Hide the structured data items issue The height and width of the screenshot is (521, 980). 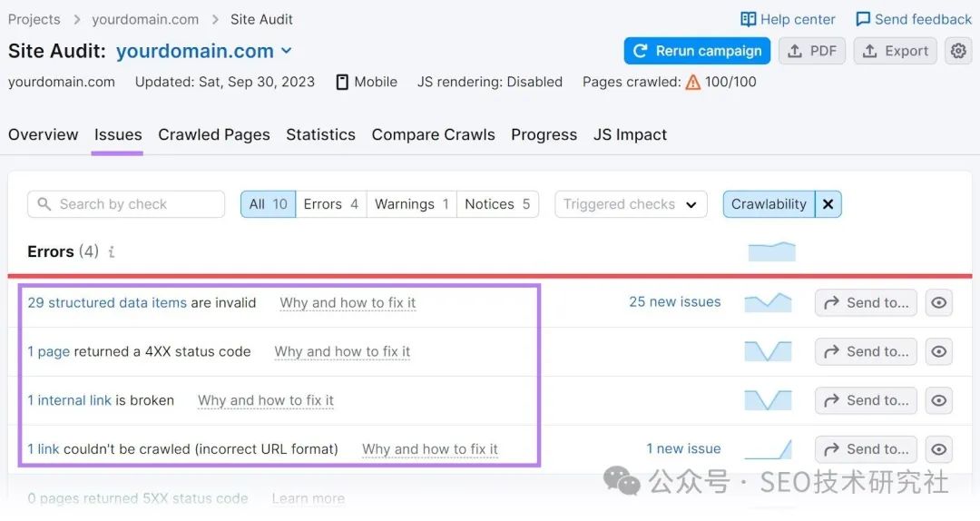point(939,303)
